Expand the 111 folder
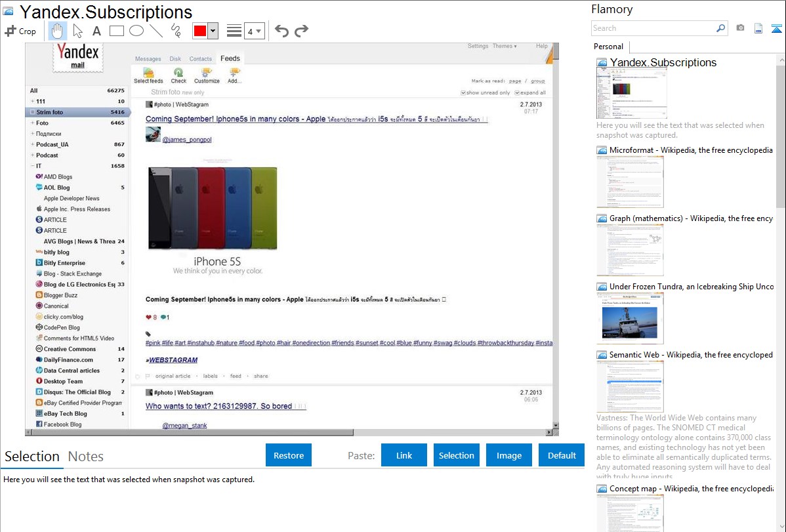 coord(33,101)
